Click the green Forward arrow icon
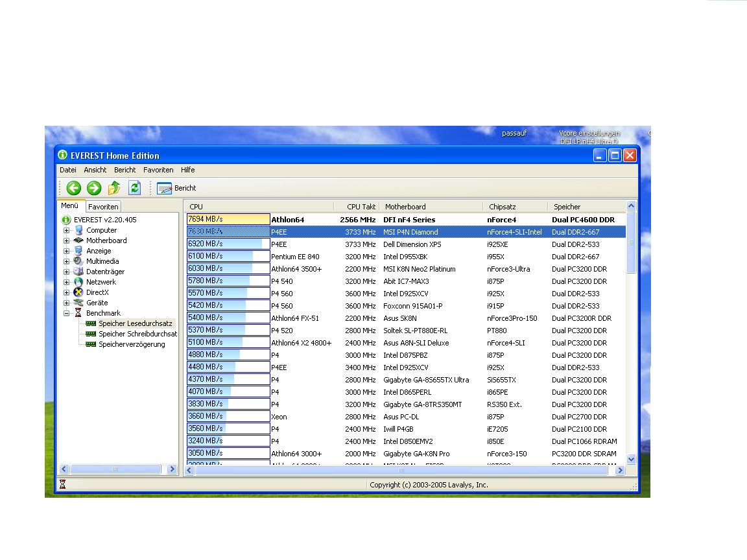The height and width of the screenshot is (560, 747). point(94,188)
